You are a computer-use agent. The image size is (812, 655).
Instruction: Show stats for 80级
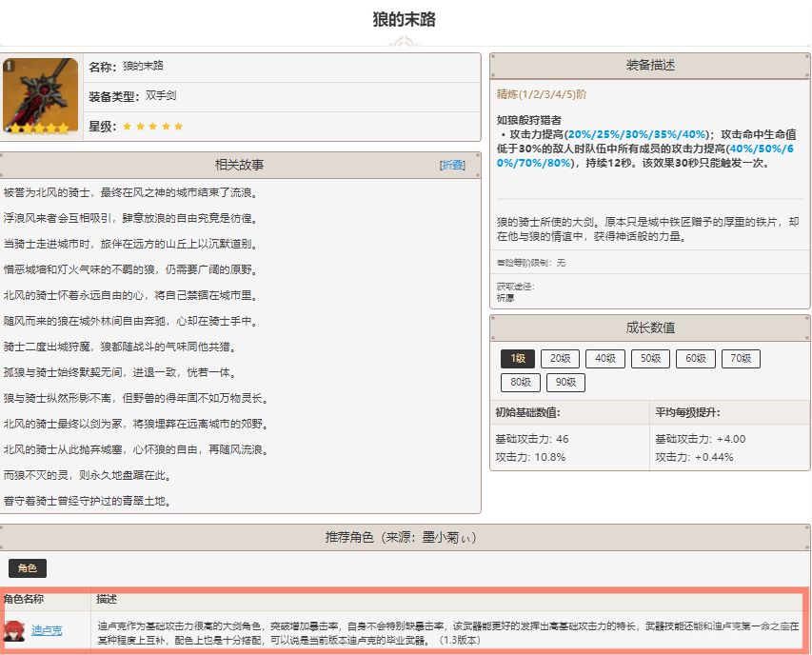click(521, 382)
